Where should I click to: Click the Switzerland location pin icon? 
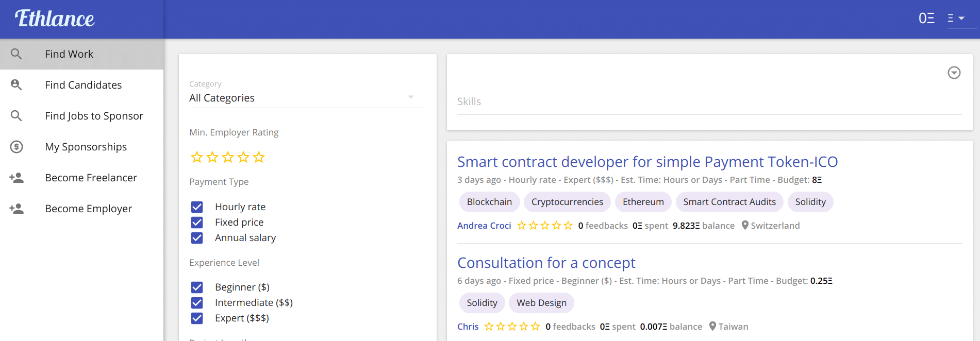pos(745,226)
